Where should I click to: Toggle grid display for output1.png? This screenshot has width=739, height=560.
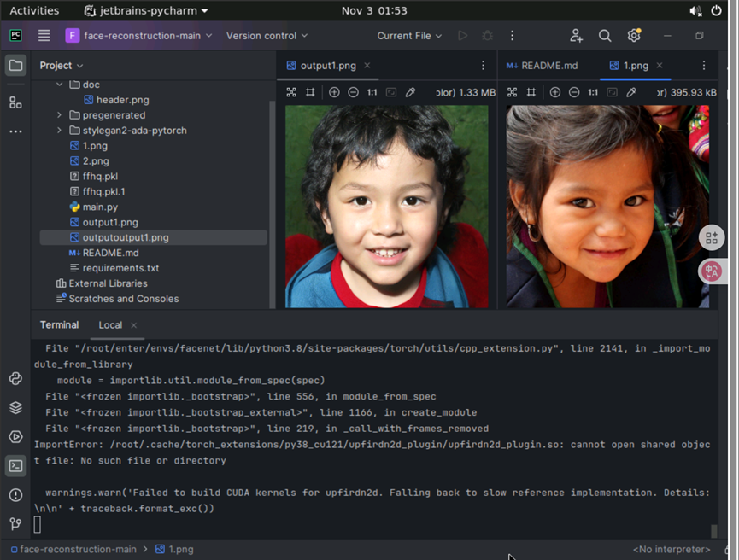click(311, 92)
